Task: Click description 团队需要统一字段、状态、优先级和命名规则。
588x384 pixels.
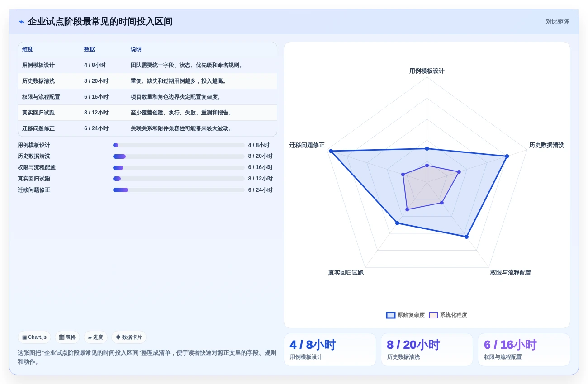Action: [x=188, y=65]
